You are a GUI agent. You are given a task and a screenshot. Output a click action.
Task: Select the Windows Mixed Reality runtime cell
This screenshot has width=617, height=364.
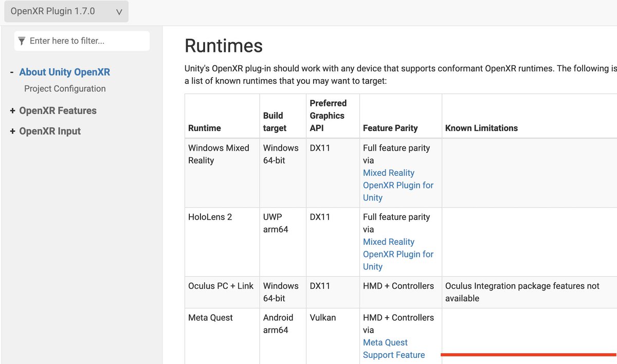[219, 153]
